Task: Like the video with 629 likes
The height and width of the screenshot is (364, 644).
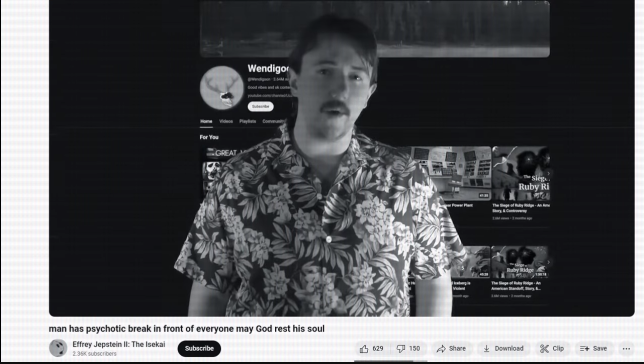Action: pos(372,348)
